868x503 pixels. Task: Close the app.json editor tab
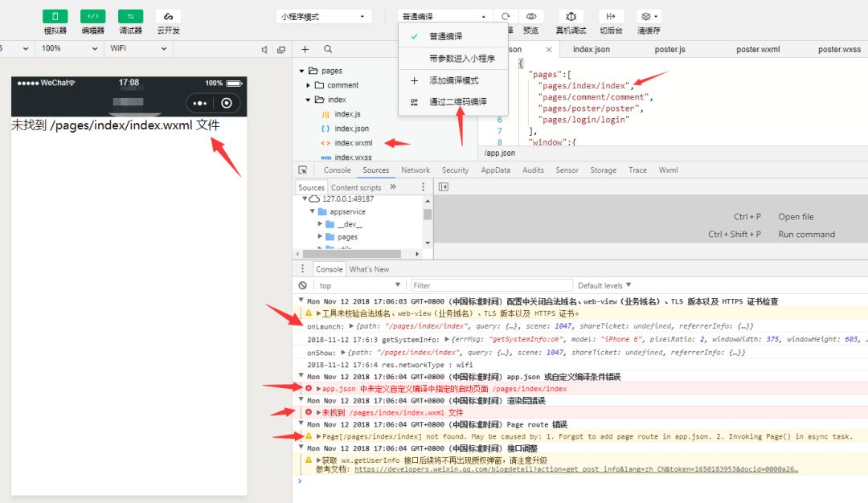coord(549,49)
